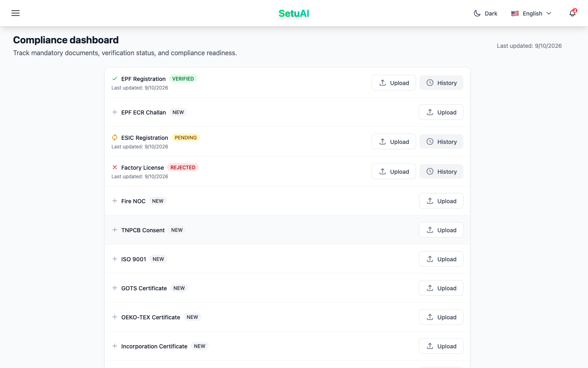The width and height of the screenshot is (588, 368).
Task: Upload a document for GOTS Certificate
Action: click(x=441, y=288)
